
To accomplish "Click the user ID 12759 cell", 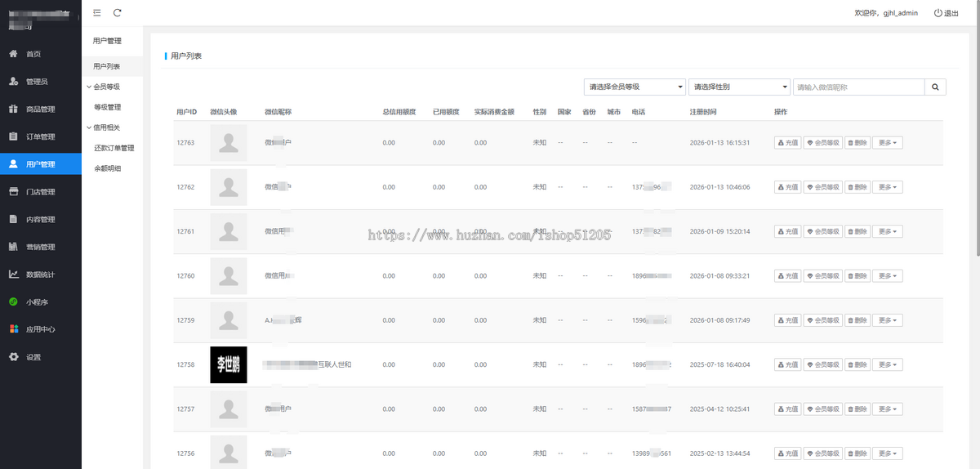I will pyautogui.click(x=185, y=320).
